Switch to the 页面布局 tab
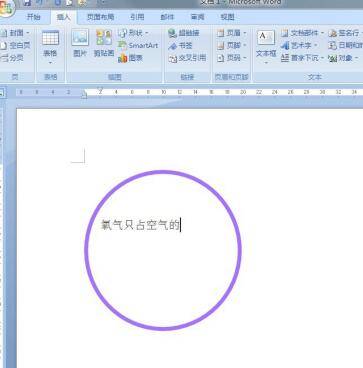Viewport: 363px width, 368px height. pos(100,17)
